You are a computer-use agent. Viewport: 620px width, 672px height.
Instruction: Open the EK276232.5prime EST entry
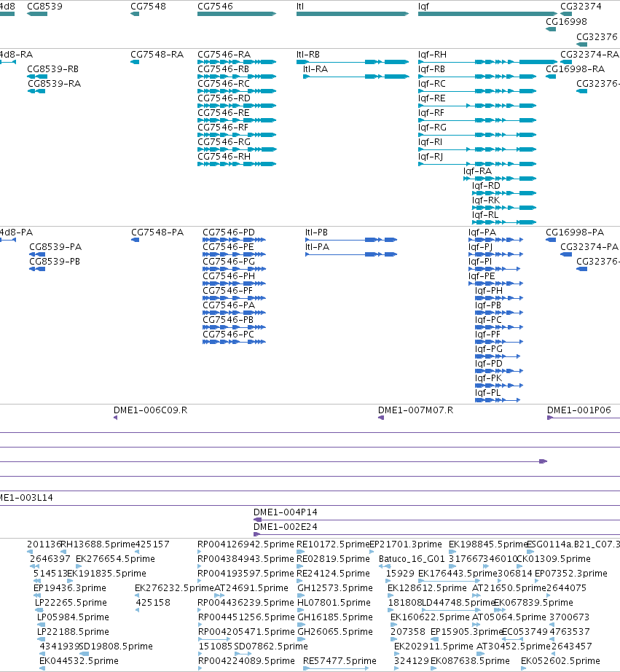(174, 588)
